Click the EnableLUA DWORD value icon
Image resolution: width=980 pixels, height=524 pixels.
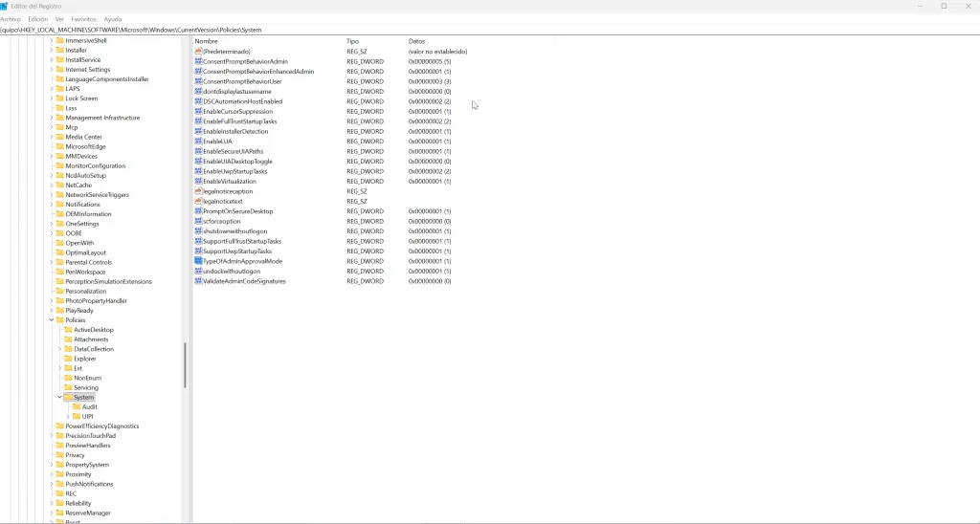pyautogui.click(x=198, y=142)
